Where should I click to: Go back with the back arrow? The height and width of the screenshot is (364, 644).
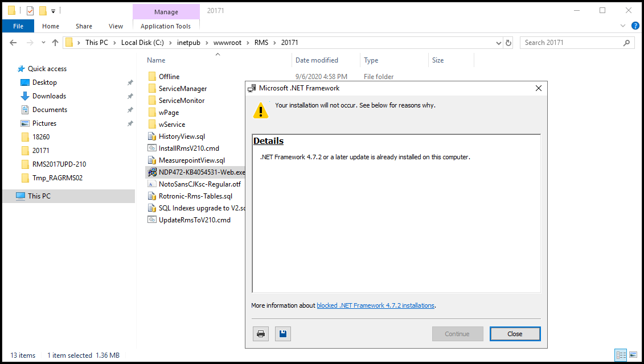13,43
